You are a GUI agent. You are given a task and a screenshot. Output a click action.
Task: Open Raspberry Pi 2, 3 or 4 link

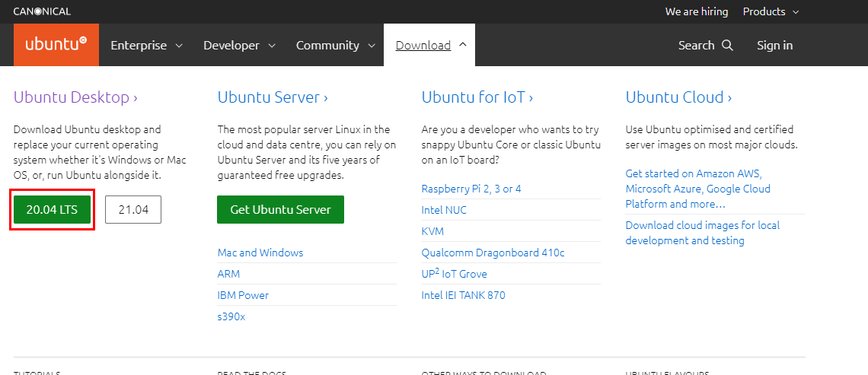(x=471, y=189)
